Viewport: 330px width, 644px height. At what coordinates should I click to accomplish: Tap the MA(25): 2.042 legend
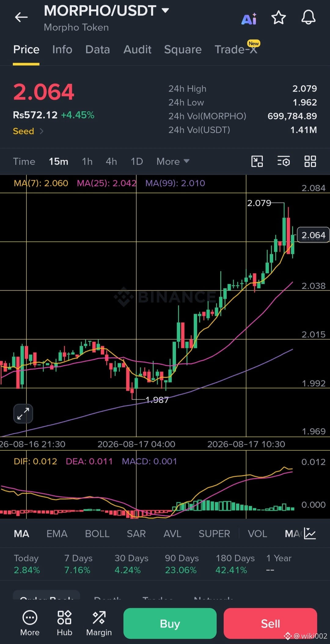coord(106,183)
